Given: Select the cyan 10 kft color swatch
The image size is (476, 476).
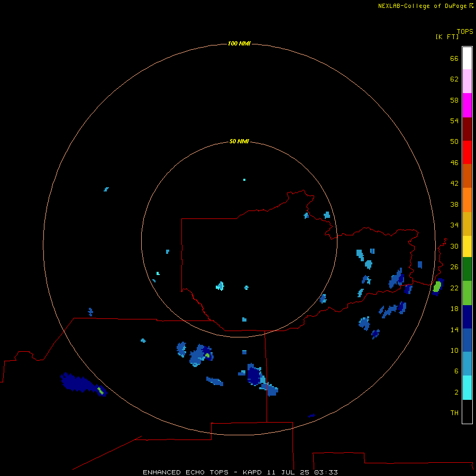Looking at the screenshot, I should tap(467, 388).
